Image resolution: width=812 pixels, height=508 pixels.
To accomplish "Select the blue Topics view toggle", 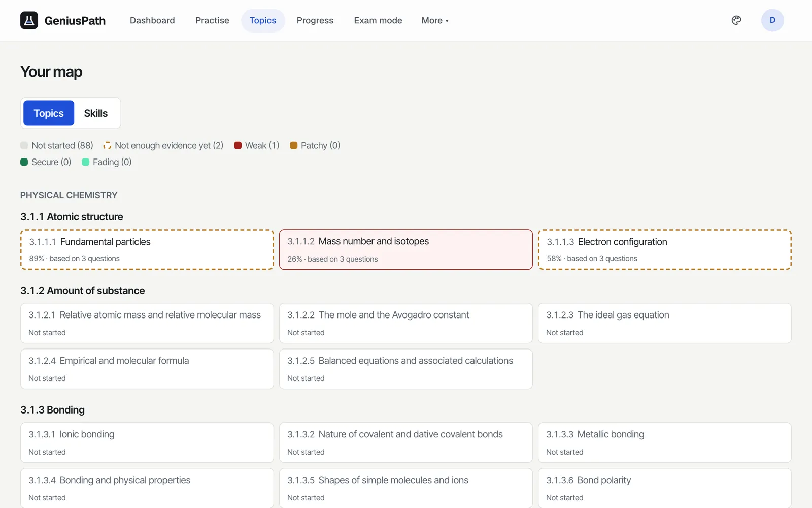I will [x=49, y=113].
